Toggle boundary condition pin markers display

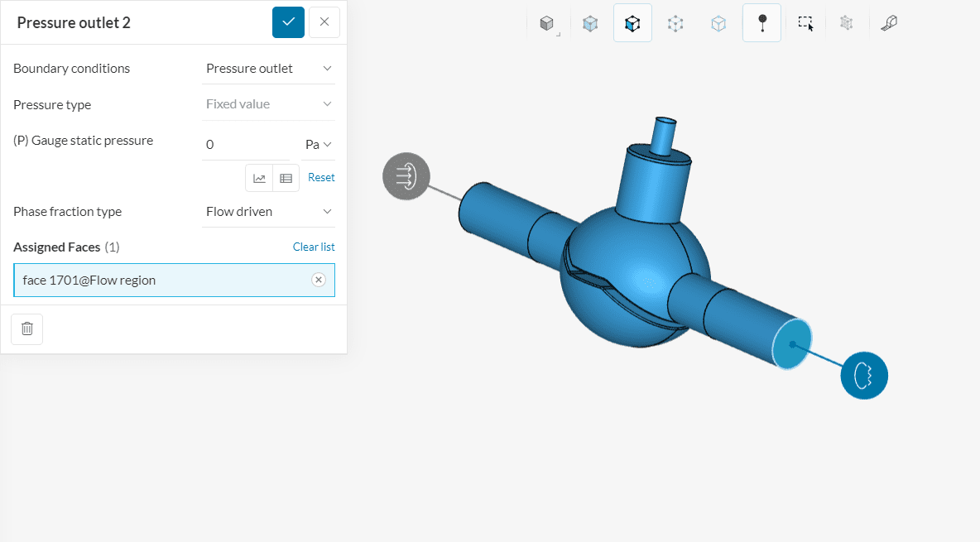tap(761, 23)
